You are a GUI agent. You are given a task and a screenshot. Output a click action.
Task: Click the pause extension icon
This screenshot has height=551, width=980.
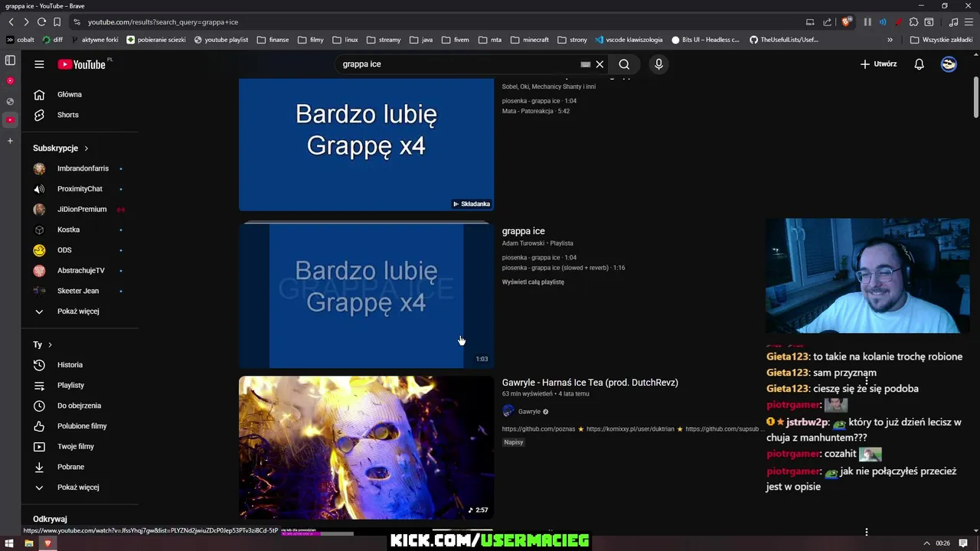pyautogui.click(x=867, y=22)
